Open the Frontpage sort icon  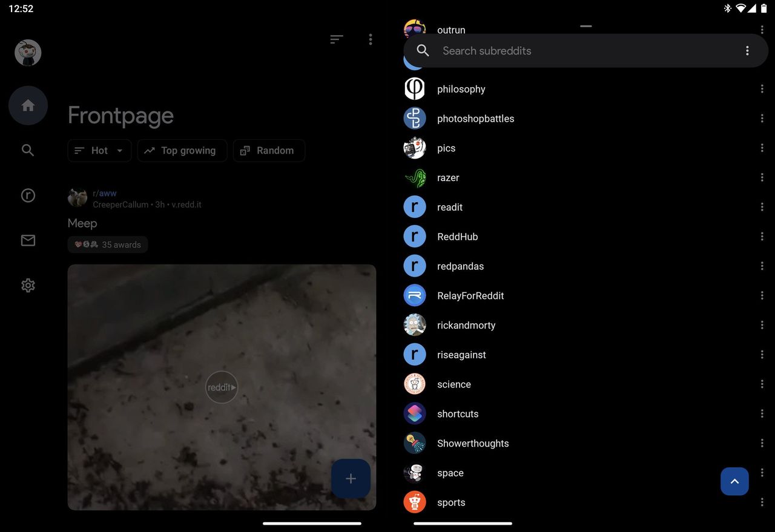(337, 39)
